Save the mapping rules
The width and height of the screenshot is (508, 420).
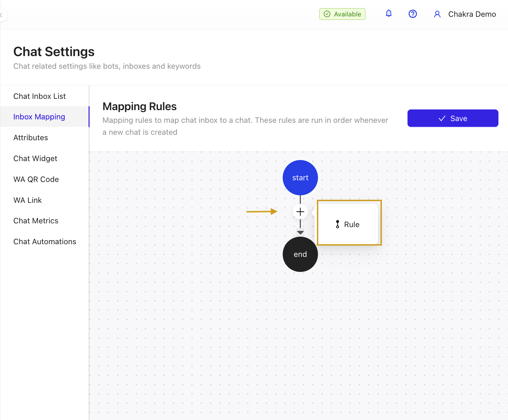[453, 118]
